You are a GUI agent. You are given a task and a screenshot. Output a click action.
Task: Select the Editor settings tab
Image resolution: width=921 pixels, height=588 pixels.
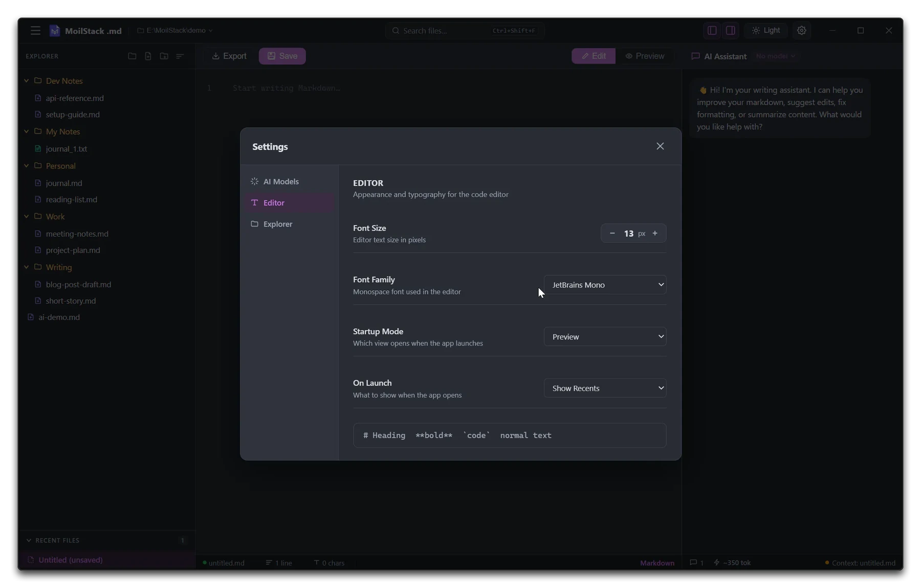pos(289,203)
